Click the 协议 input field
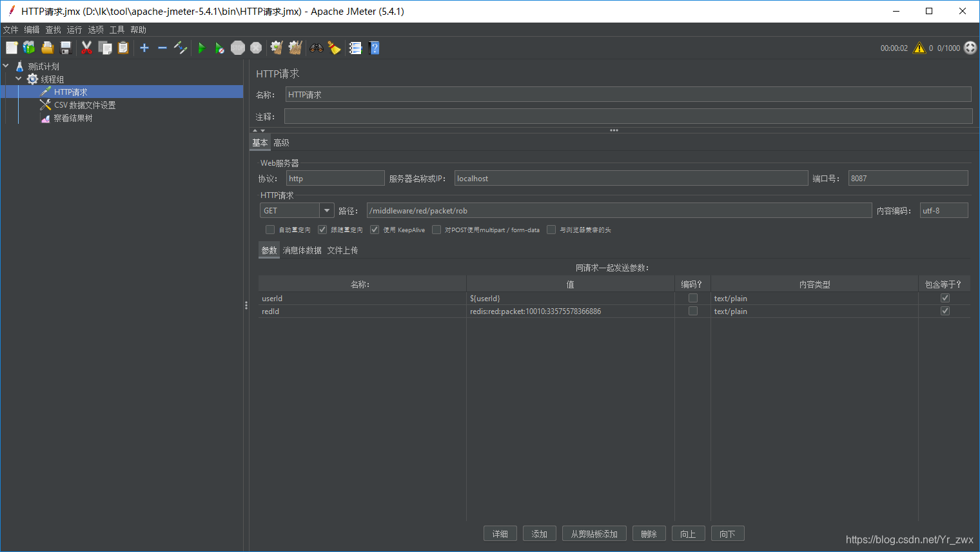The height and width of the screenshot is (552, 980). 335,178
